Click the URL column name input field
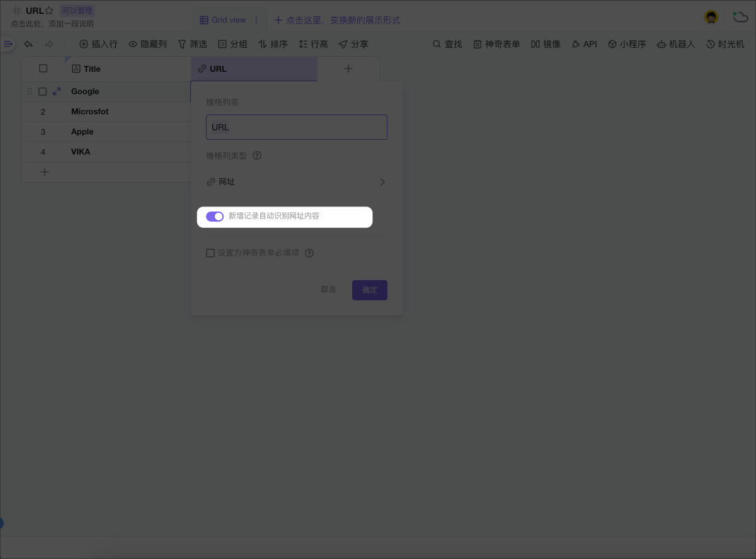Screen dimensions: 756x559 point(296,127)
